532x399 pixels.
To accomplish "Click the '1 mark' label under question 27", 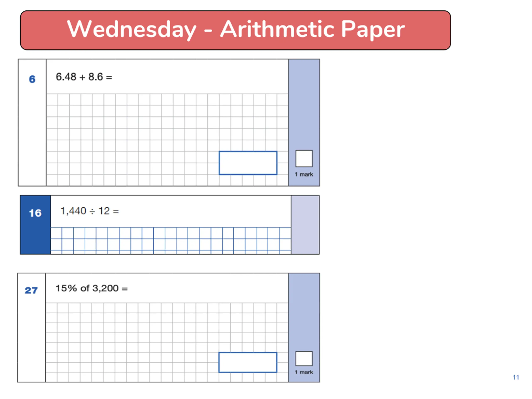I will [x=304, y=372].
